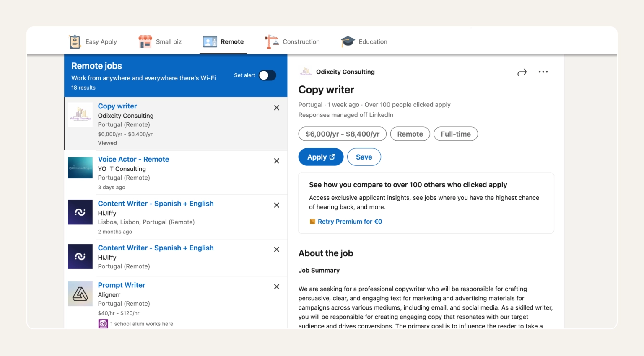Click the Small biz storefront icon
This screenshot has height=356, width=644.
click(x=145, y=41)
